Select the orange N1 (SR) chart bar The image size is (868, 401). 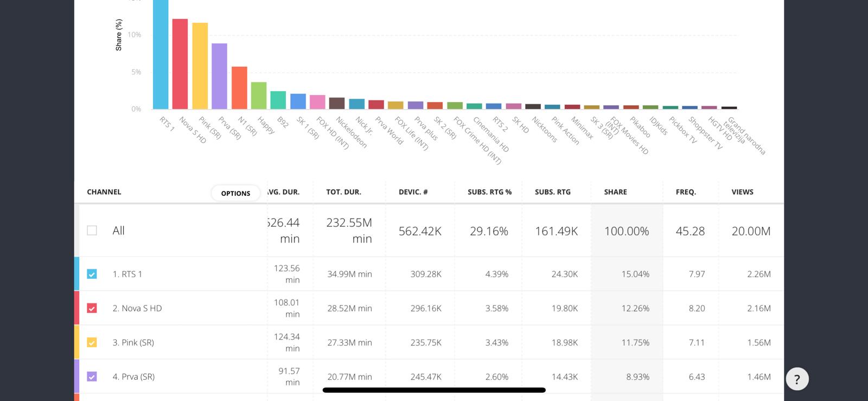239,88
